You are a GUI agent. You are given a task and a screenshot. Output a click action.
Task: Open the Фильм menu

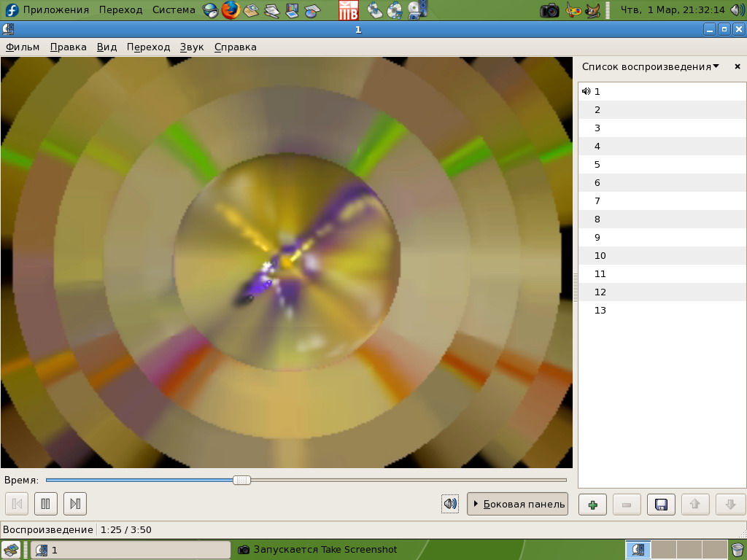pyautogui.click(x=23, y=47)
